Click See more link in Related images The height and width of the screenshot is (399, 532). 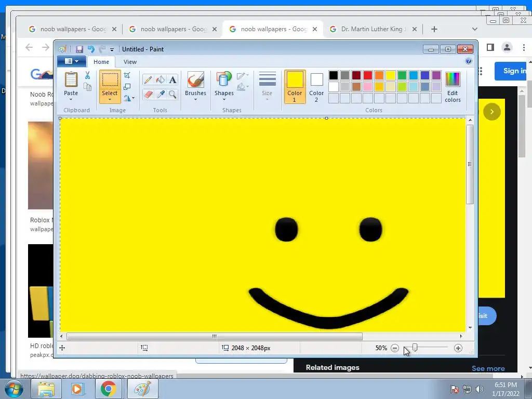(x=488, y=368)
